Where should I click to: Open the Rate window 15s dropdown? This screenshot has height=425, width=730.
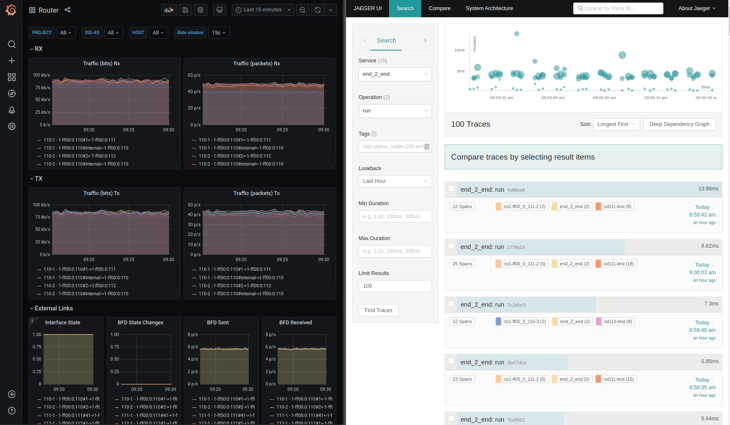[x=219, y=33]
